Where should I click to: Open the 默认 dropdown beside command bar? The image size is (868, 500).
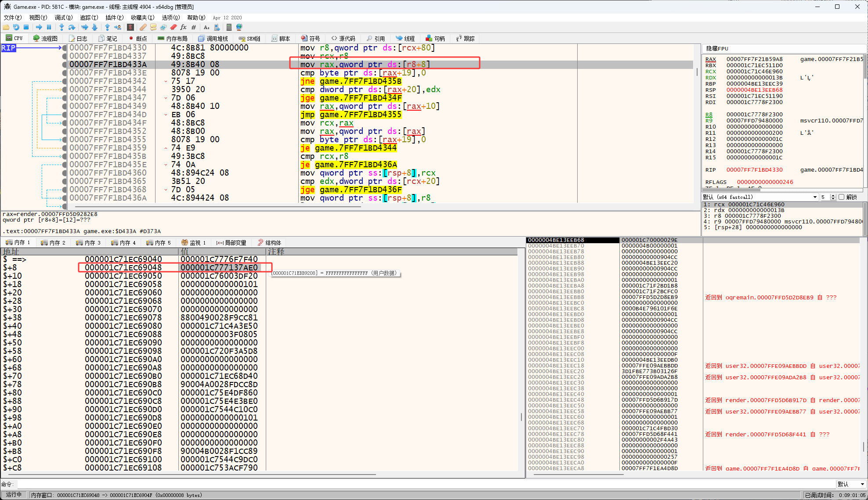pos(851,484)
